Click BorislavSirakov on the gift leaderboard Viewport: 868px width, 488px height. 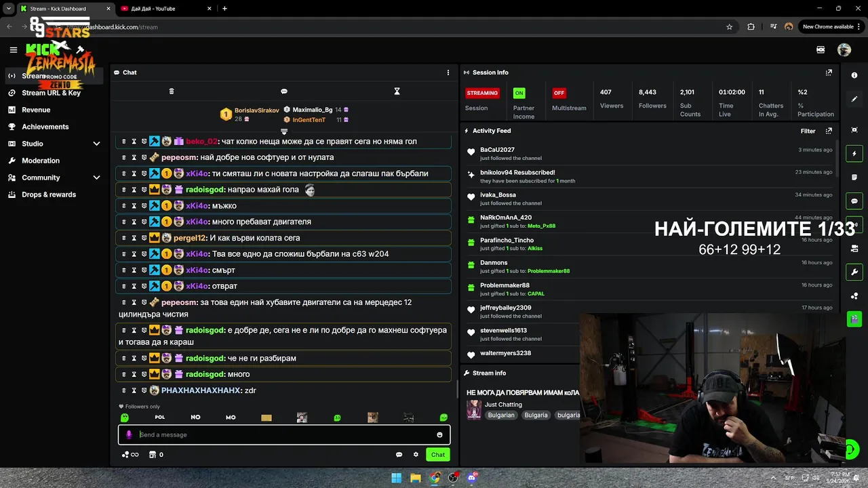click(256, 110)
